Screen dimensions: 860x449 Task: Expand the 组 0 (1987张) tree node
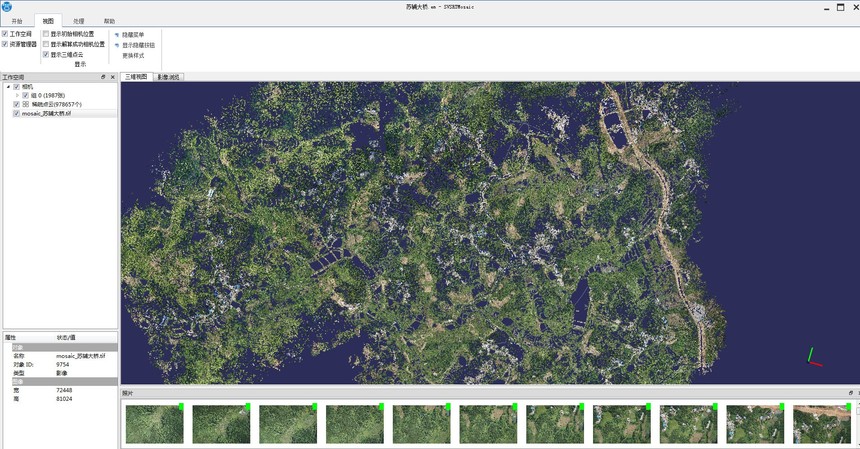click(16, 95)
